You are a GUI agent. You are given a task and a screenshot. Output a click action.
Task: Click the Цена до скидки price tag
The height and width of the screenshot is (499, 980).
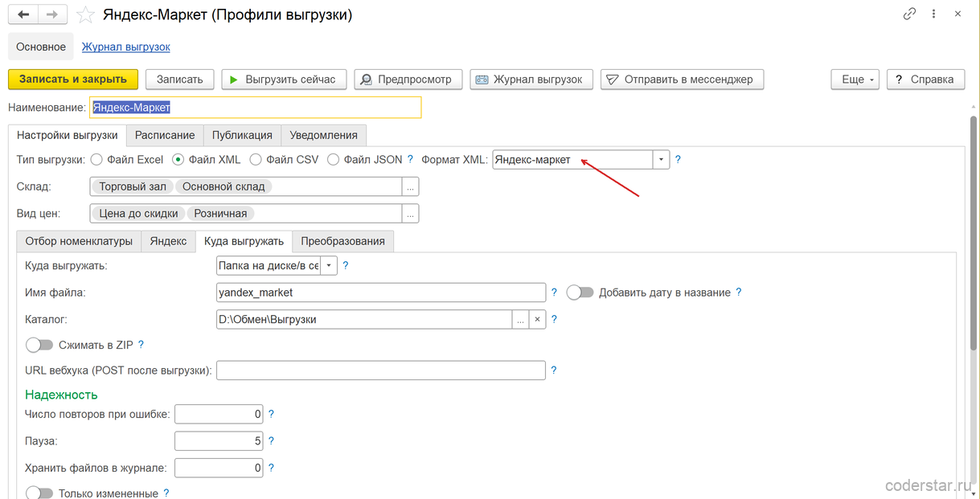(x=139, y=214)
